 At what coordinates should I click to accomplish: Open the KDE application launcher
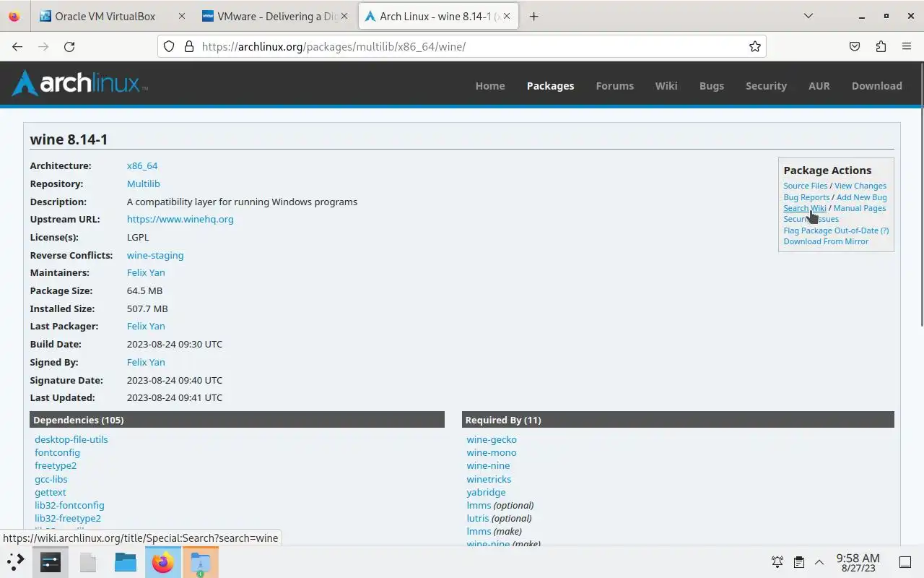16,561
